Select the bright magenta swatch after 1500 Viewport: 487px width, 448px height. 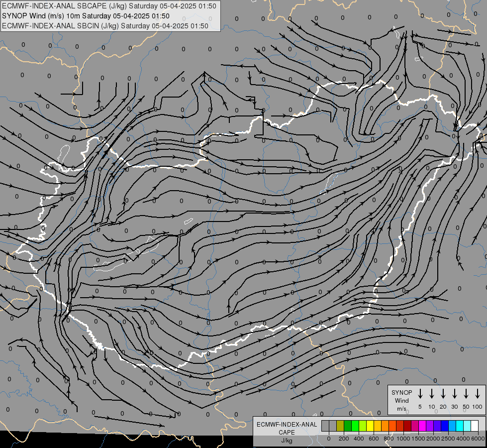click(423, 426)
